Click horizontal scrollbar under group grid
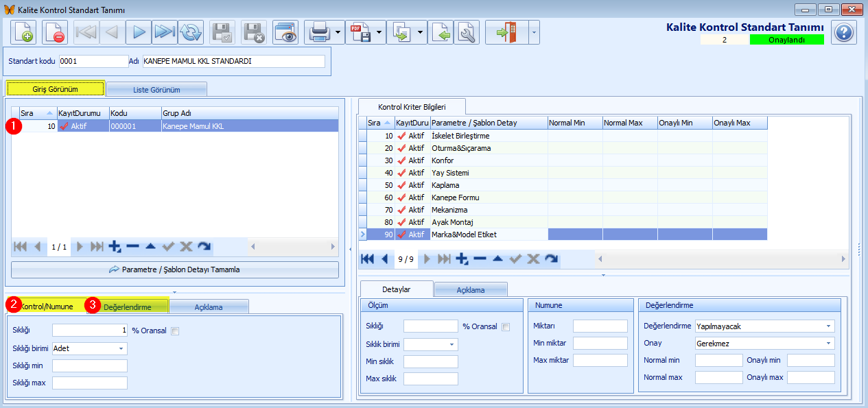This screenshot has width=868, height=408. point(293,247)
